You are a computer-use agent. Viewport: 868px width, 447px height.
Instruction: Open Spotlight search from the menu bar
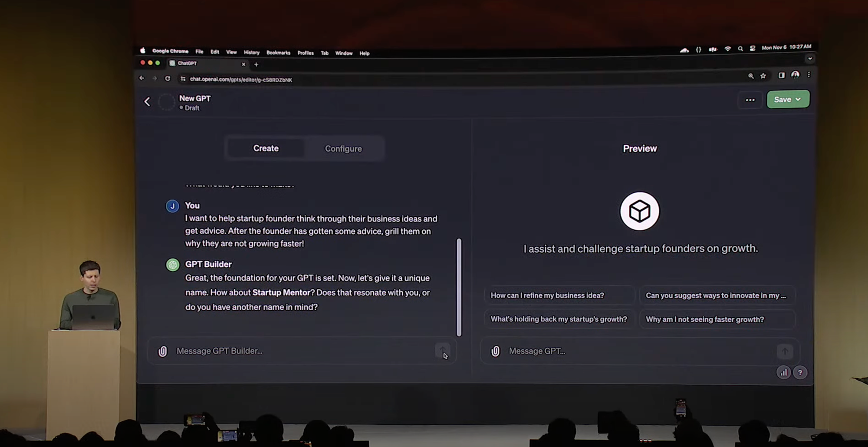click(x=740, y=49)
